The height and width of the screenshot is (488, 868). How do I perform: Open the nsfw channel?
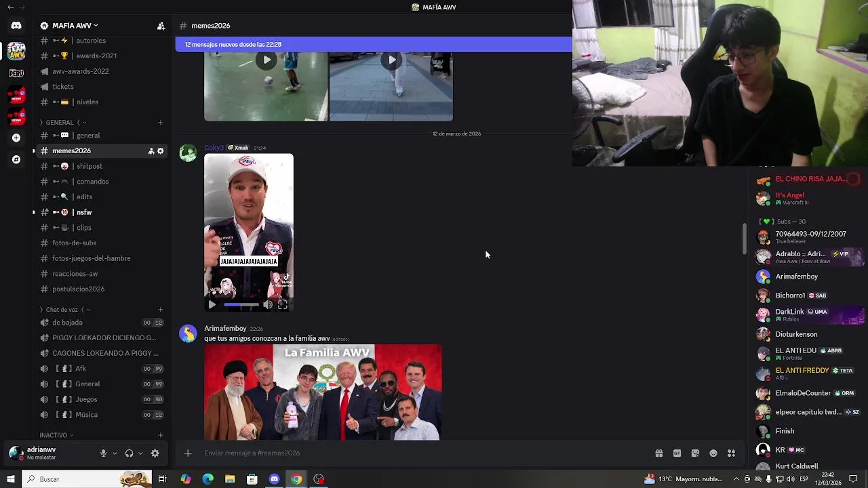click(102, 212)
